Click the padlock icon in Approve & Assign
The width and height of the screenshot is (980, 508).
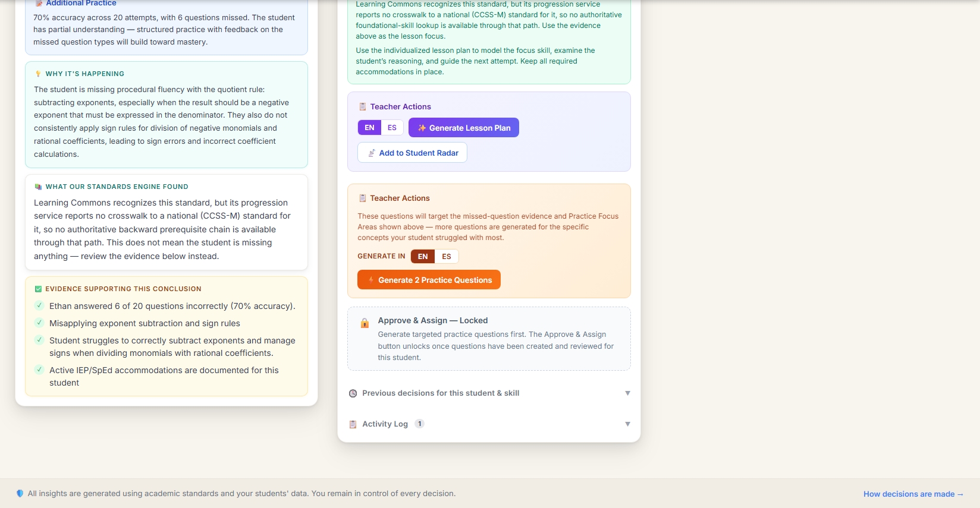[x=365, y=323]
